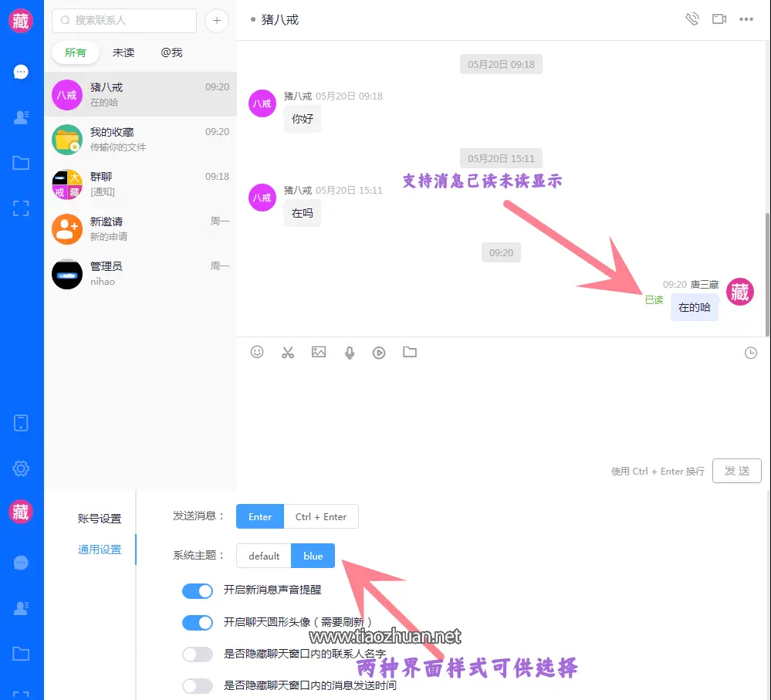Open the send image icon
Image resolution: width=771 pixels, height=700 pixels.
[x=319, y=352]
